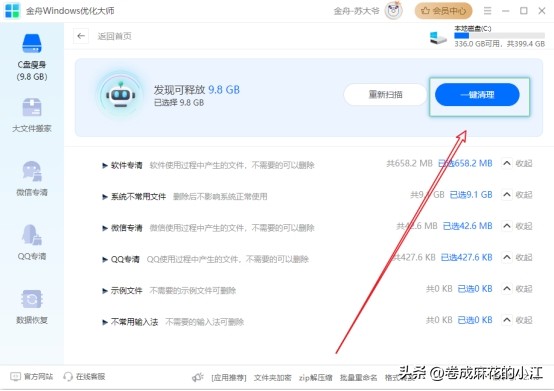Click the 一键清理 clean button

(477, 95)
